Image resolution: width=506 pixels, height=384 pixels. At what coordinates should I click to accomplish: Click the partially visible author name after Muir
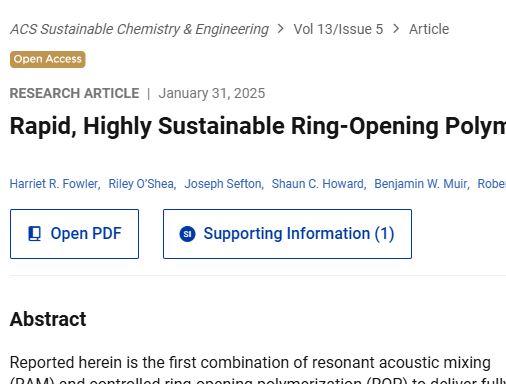(492, 184)
